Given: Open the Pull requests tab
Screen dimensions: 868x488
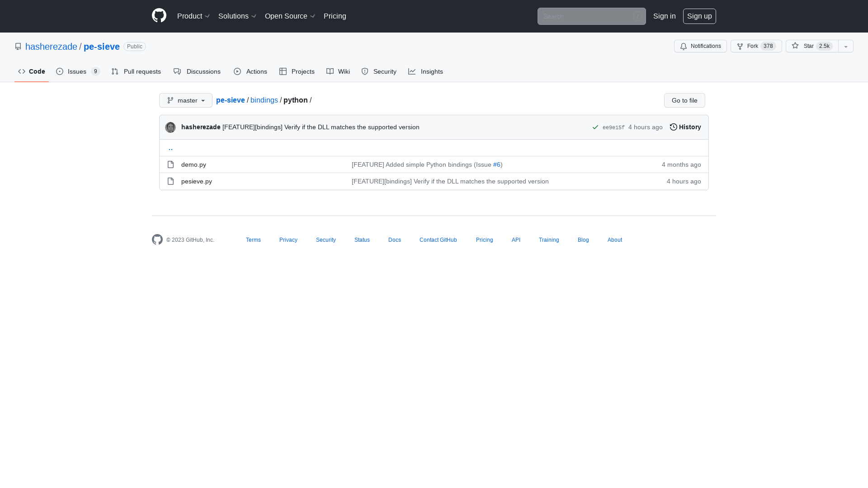Looking at the screenshot, I should (136, 71).
